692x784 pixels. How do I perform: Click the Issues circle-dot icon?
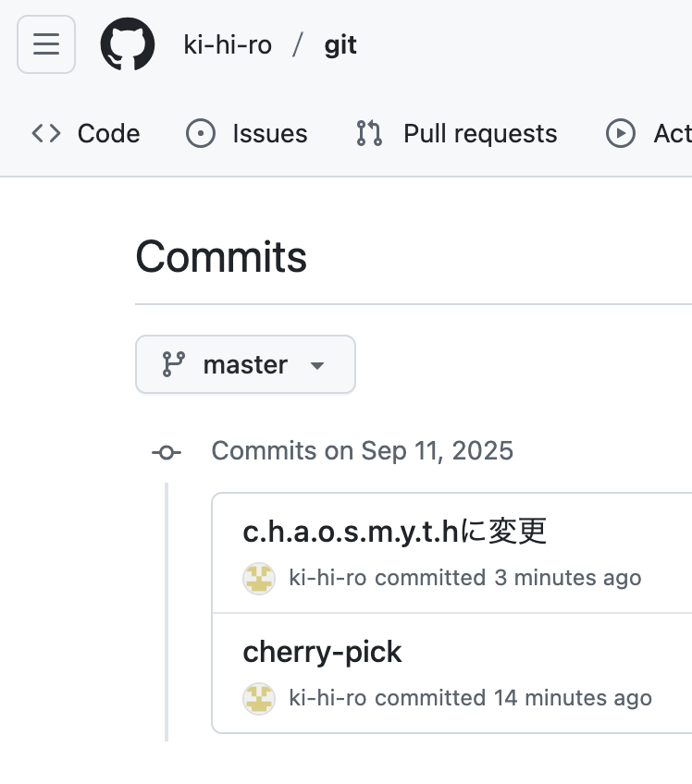point(201,133)
